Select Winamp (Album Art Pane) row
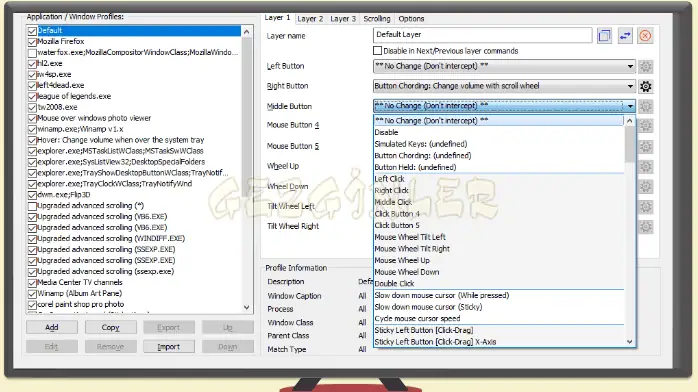 (x=134, y=293)
